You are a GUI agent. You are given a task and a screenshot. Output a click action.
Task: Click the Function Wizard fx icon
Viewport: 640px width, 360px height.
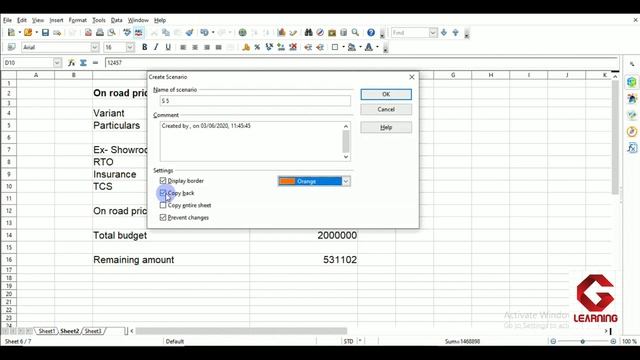coord(71,62)
